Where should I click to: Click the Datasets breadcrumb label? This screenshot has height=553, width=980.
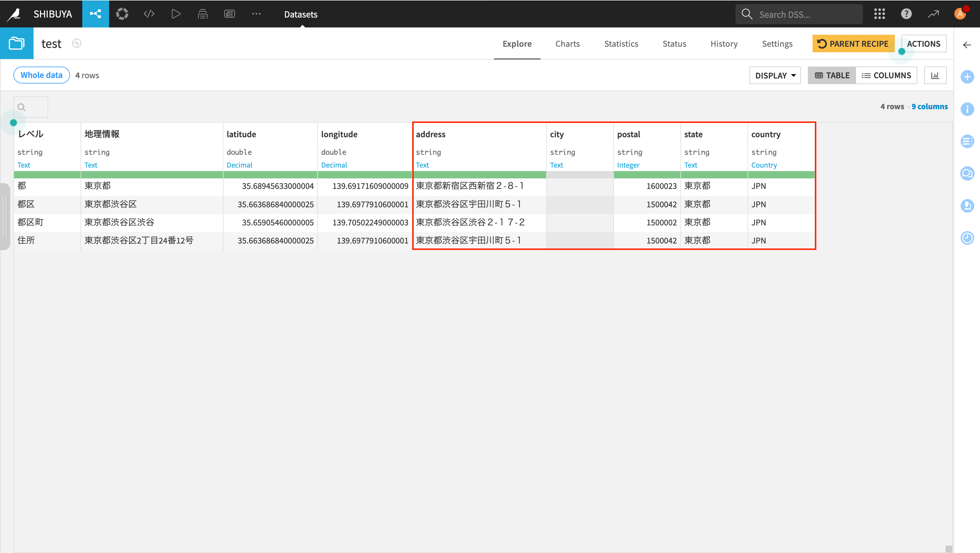point(301,14)
